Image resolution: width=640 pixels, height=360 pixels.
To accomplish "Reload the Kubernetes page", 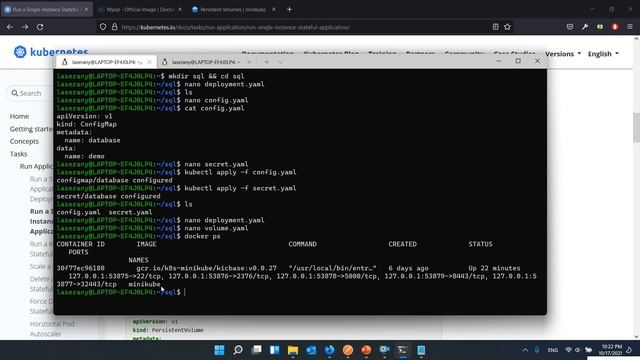I will coord(40,27).
